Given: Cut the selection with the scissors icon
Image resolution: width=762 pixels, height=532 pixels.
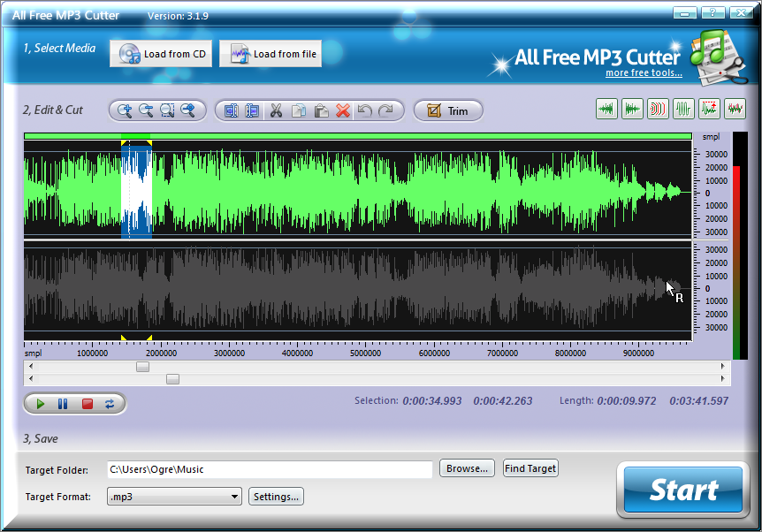Looking at the screenshot, I should coord(276,110).
